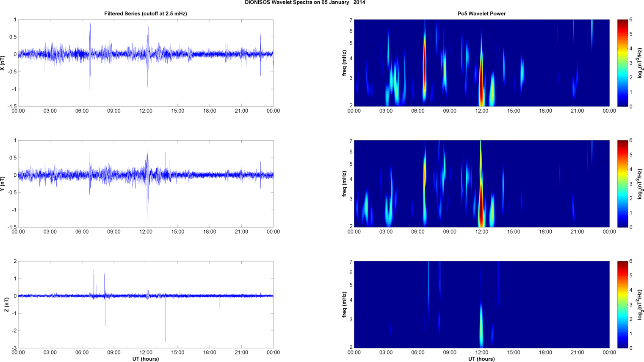Click the X-component wavelet colorbar

622,63
